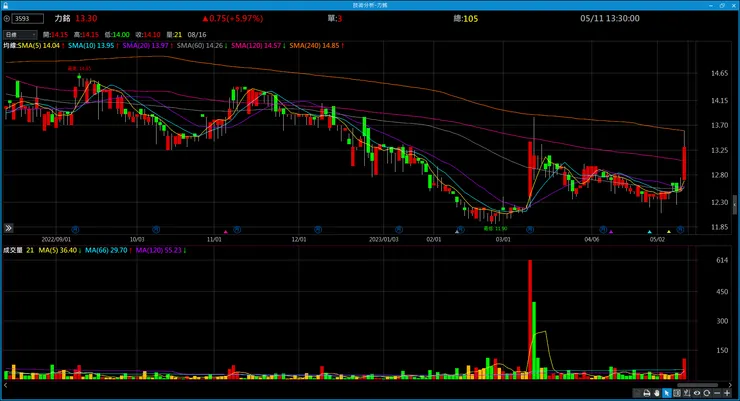The width and height of the screenshot is (740, 401).
Task: Click the 成交量 volume panel label
Action: (13, 250)
